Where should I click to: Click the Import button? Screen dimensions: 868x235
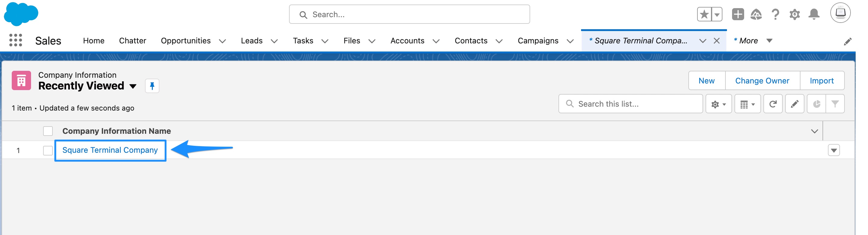click(x=822, y=80)
